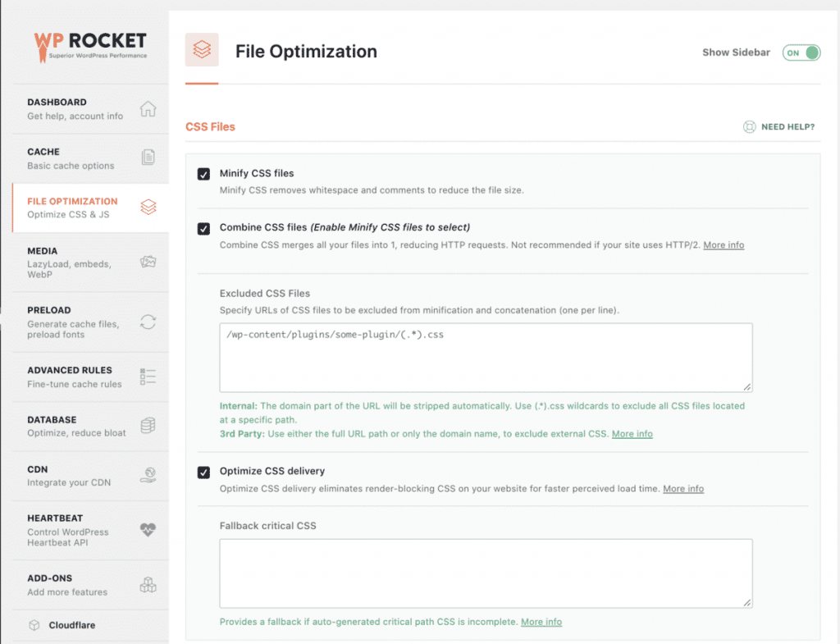Click the Excluded CSS Files label
This screenshot has width=840, height=644.
click(265, 293)
